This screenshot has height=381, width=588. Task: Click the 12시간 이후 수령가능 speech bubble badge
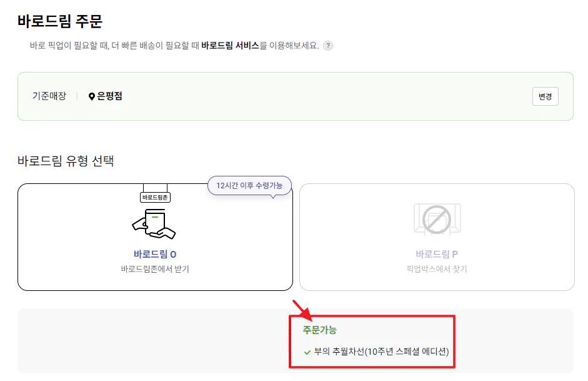(249, 185)
